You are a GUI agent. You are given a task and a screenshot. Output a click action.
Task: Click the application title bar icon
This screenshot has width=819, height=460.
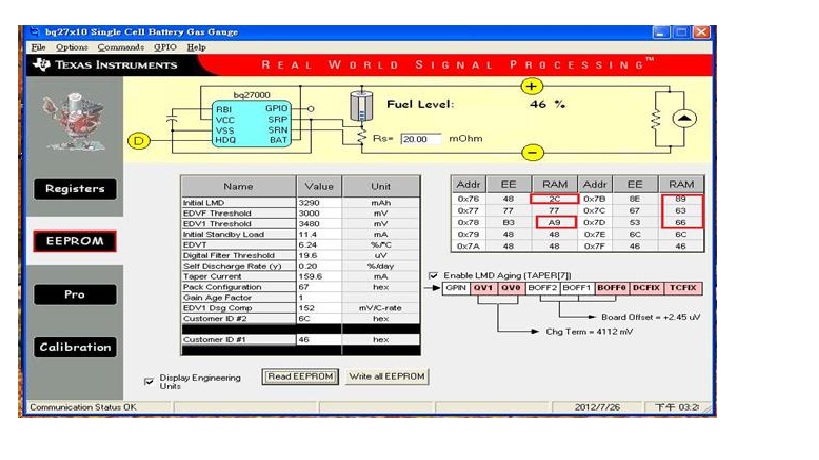pos(35,32)
